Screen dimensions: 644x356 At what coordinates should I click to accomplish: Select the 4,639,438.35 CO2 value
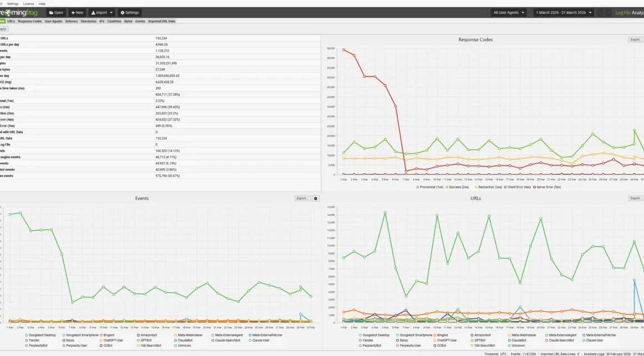click(164, 82)
